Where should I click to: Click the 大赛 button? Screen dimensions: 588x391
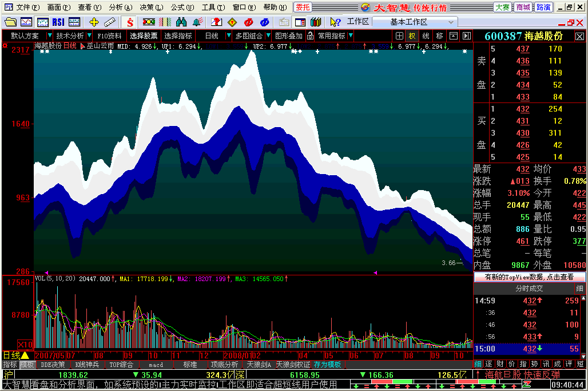click(503, 7)
